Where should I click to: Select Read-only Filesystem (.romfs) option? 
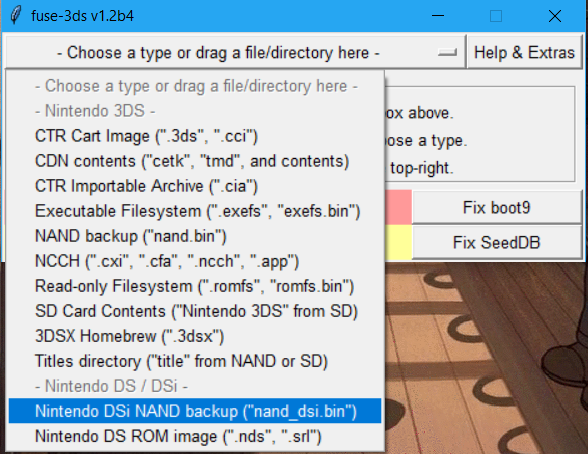(x=195, y=286)
